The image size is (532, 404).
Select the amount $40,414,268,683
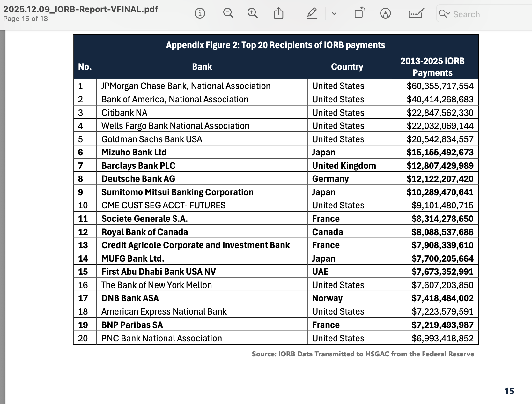(440, 99)
